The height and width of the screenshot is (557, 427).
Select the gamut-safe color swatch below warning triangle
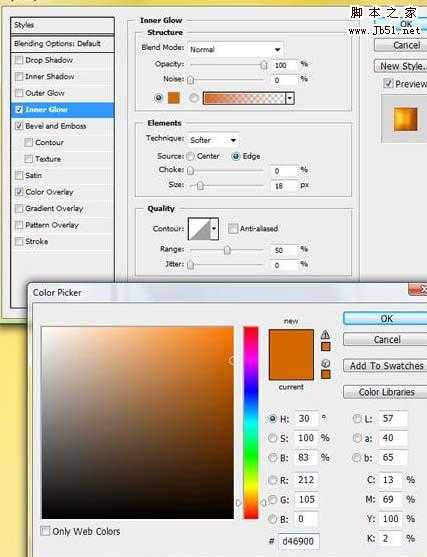tap(326, 346)
